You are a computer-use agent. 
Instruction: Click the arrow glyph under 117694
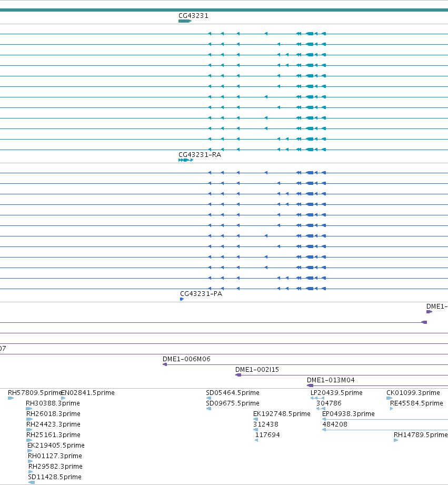point(256,440)
